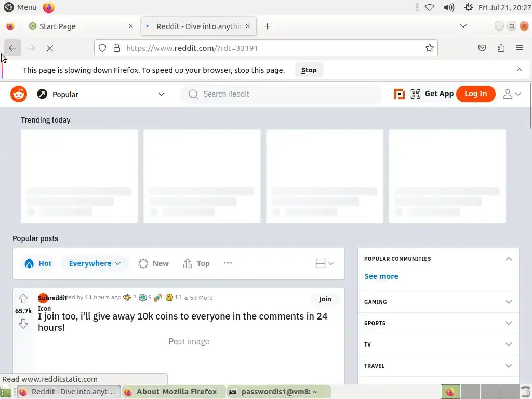Open the more sort options ellipsis
Image resolution: width=532 pixels, height=399 pixels.
[228, 263]
